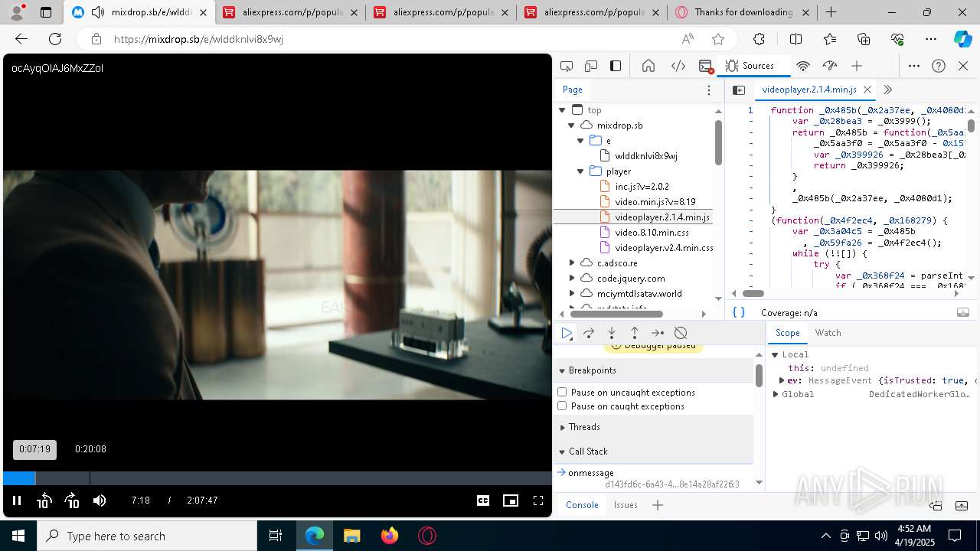Collapse the e folder
This screenshot has width=980, height=551.
coord(580,141)
